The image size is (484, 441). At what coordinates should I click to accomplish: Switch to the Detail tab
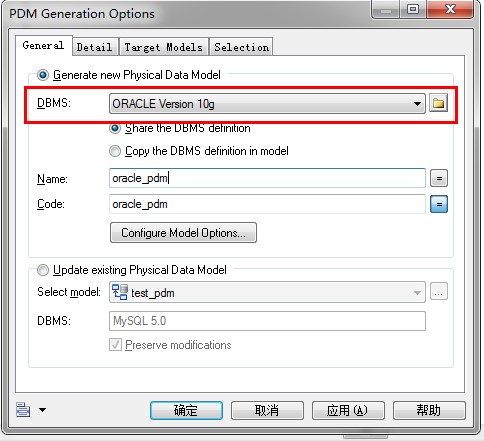pyautogui.click(x=95, y=47)
